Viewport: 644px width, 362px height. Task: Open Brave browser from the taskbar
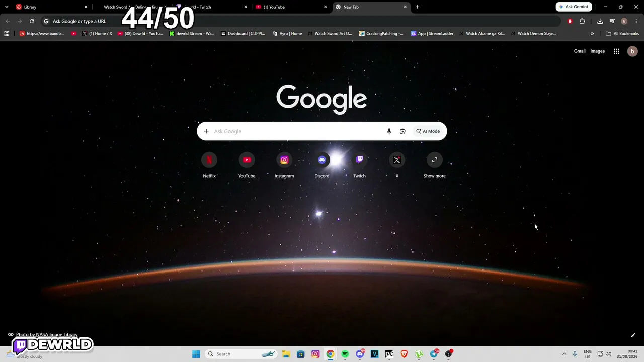(x=404, y=354)
